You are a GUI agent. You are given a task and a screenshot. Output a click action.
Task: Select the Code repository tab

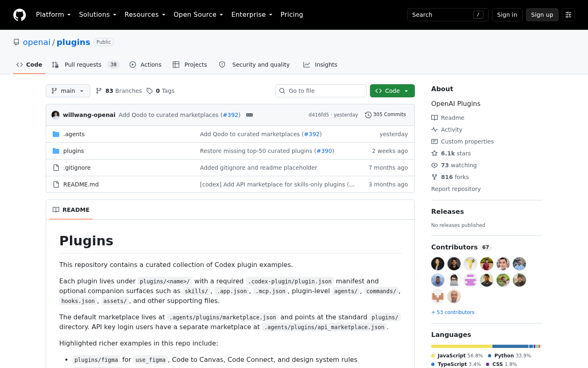pyautogui.click(x=29, y=65)
